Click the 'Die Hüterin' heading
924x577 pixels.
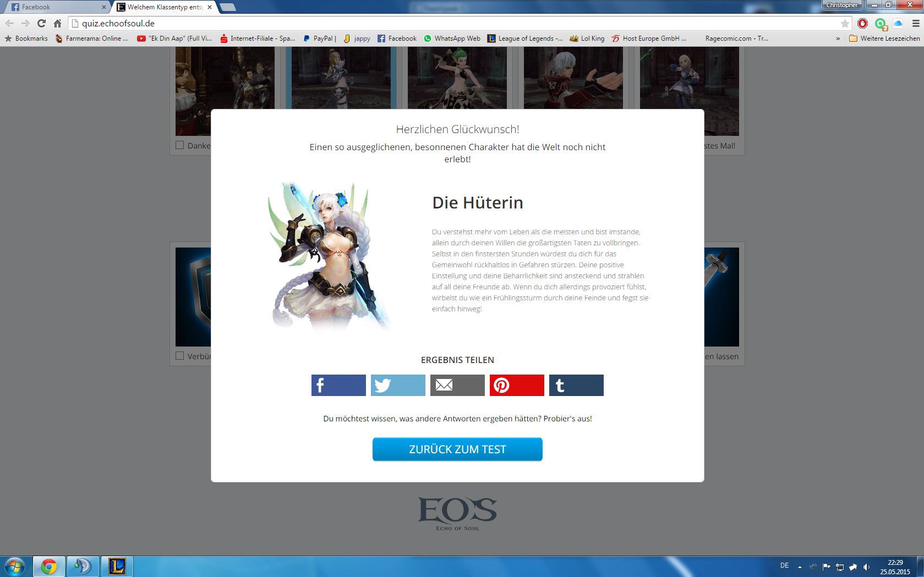(x=478, y=203)
